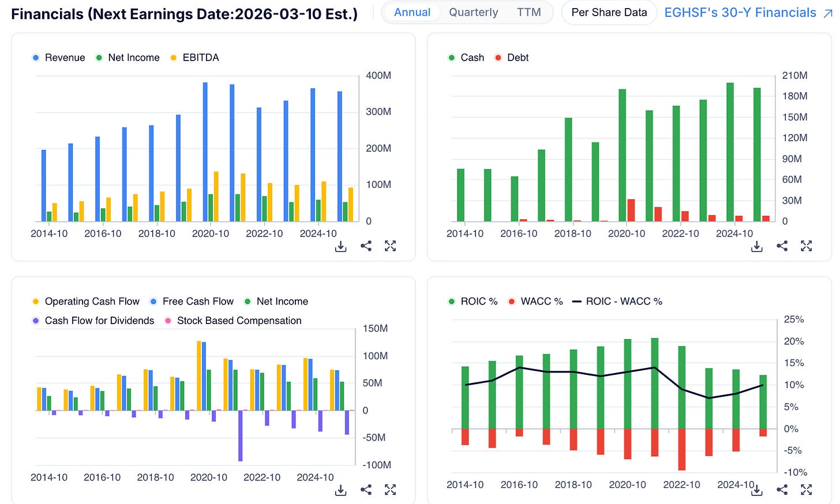Image resolution: width=840 pixels, height=504 pixels.
Task: Toggle the Cash legend series
Action: [466, 58]
